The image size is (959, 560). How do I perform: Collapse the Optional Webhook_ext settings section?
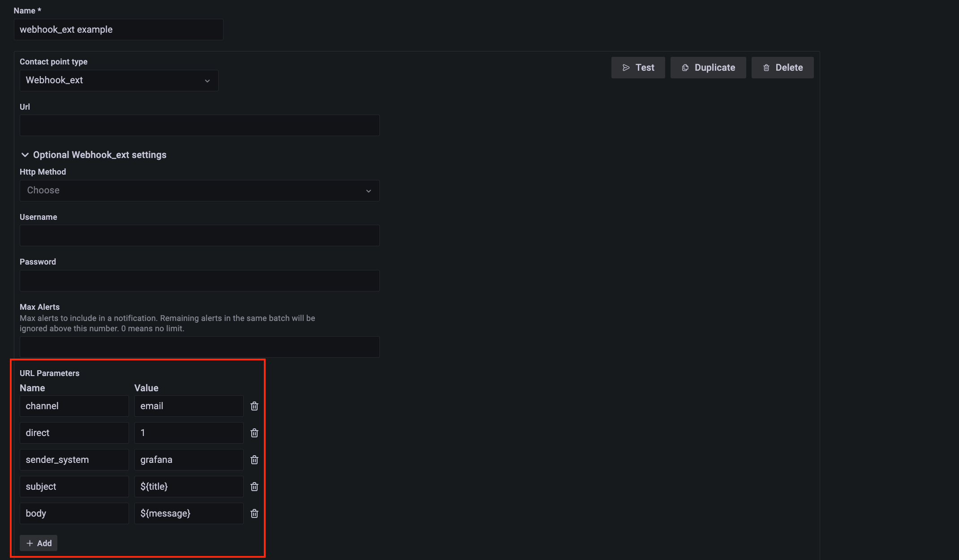click(25, 154)
